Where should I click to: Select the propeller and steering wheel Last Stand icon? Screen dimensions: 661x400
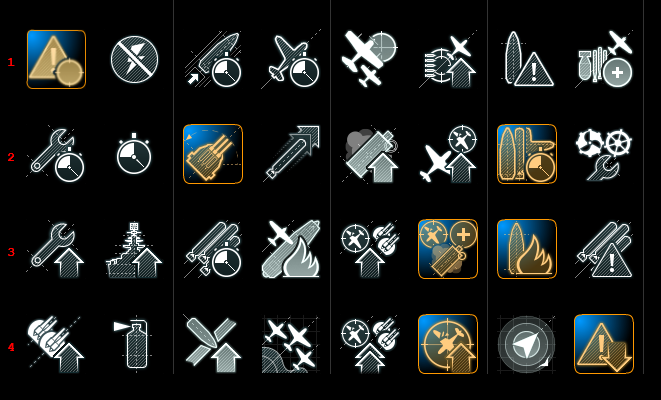coord(604,155)
